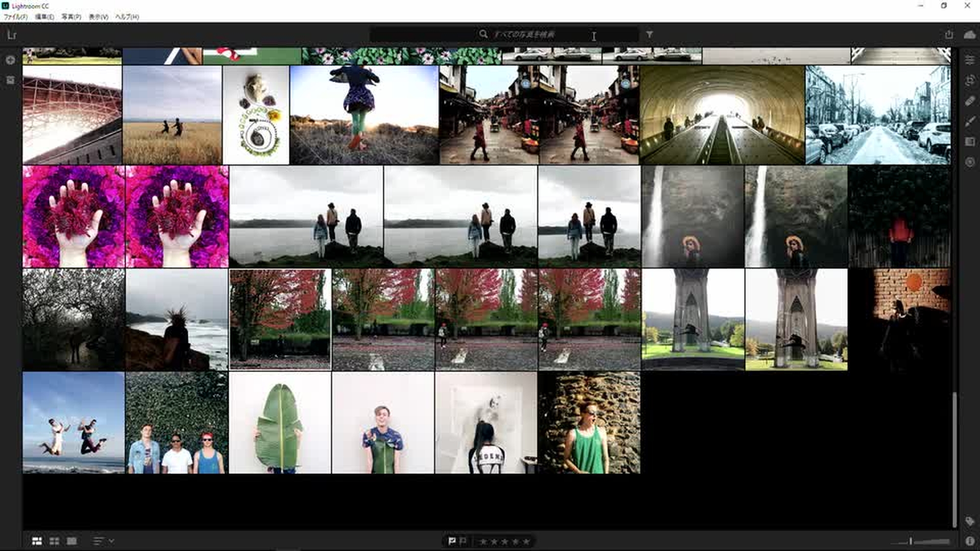Screen dimensions: 980x551
Task: Open the cloud sync status icon
Action: [969, 35]
